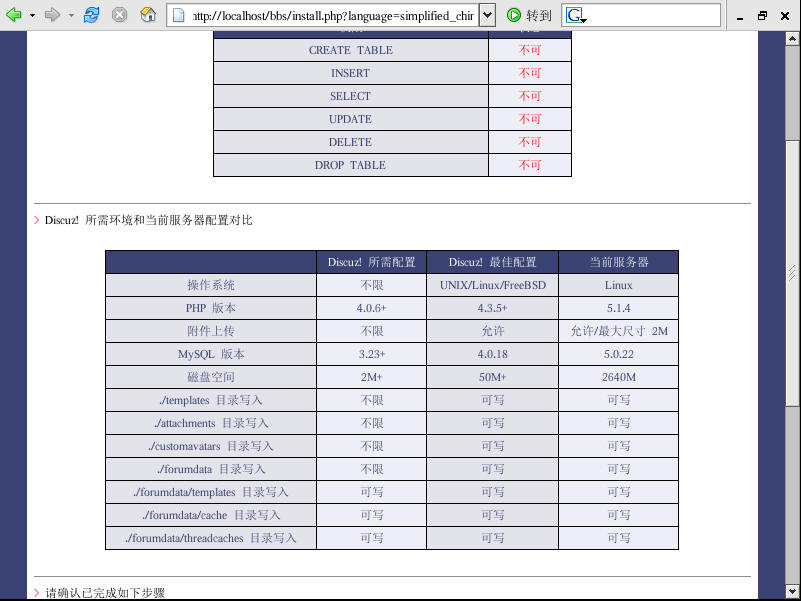Click the ./templates 目录写入 row label
The image size is (801, 601).
[211, 400]
